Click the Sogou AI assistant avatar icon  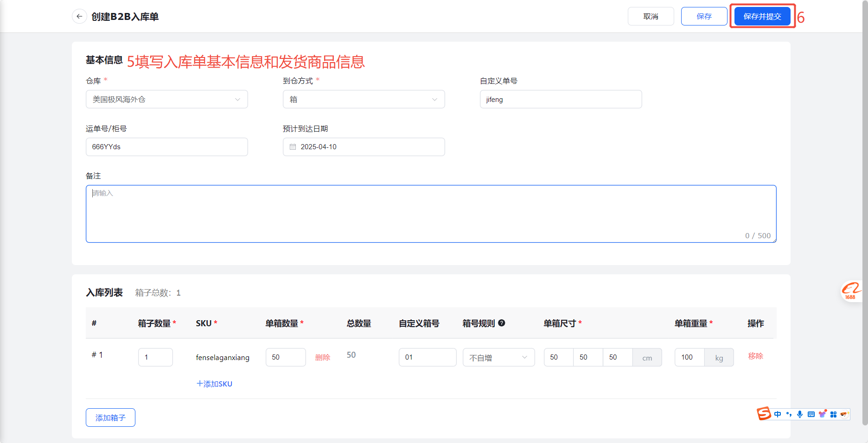(844, 414)
